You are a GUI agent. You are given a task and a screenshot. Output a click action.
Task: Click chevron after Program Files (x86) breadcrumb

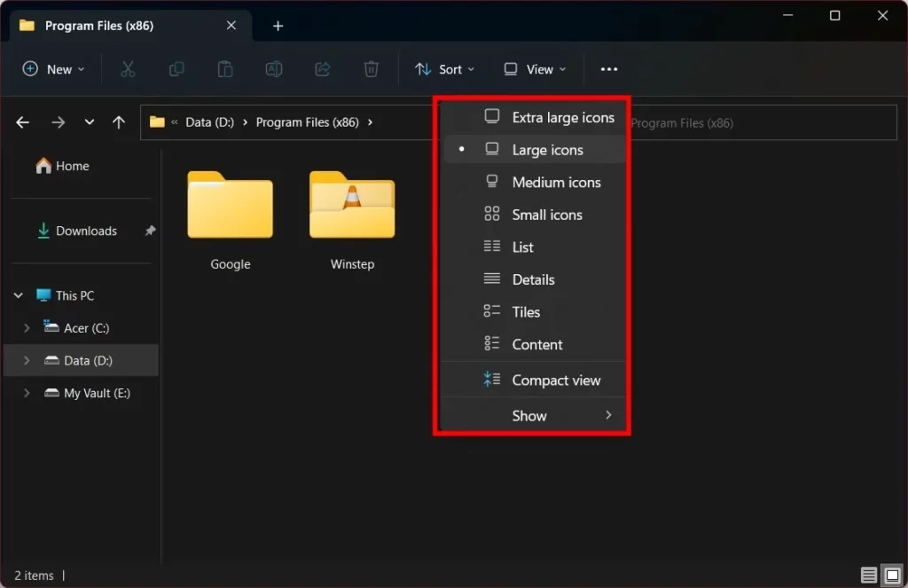pyautogui.click(x=370, y=122)
